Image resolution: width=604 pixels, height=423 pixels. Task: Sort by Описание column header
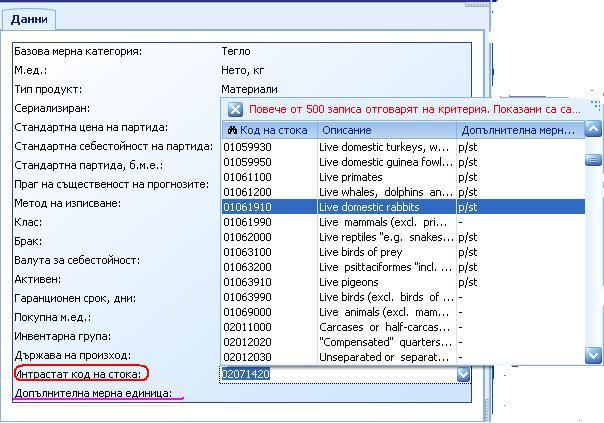pos(387,130)
